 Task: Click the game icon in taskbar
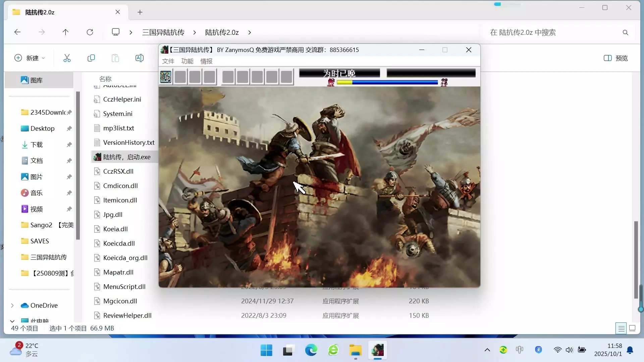point(378,350)
